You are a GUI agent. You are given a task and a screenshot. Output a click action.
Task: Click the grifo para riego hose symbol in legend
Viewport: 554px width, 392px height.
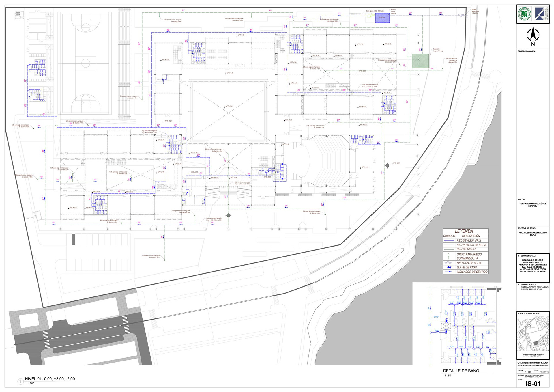pos(448,256)
